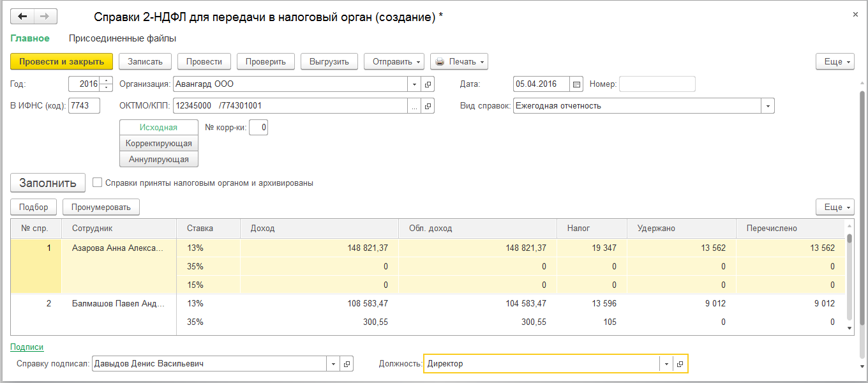Click the Подбор button
The width and height of the screenshot is (868, 383).
point(34,207)
